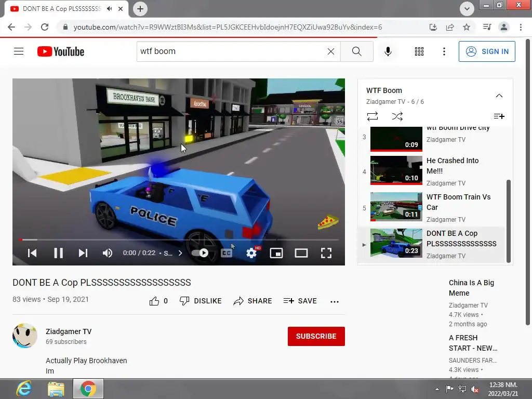This screenshot has height=399, width=532.
Task: Play playlist item 'WTF Boom Train Vs Car'
Action: click(432, 207)
